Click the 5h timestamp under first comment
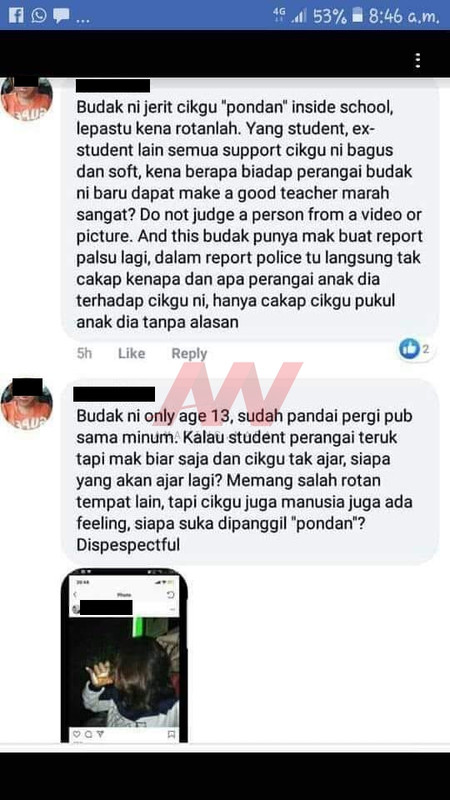450x800 pixels. pos(84,353)
